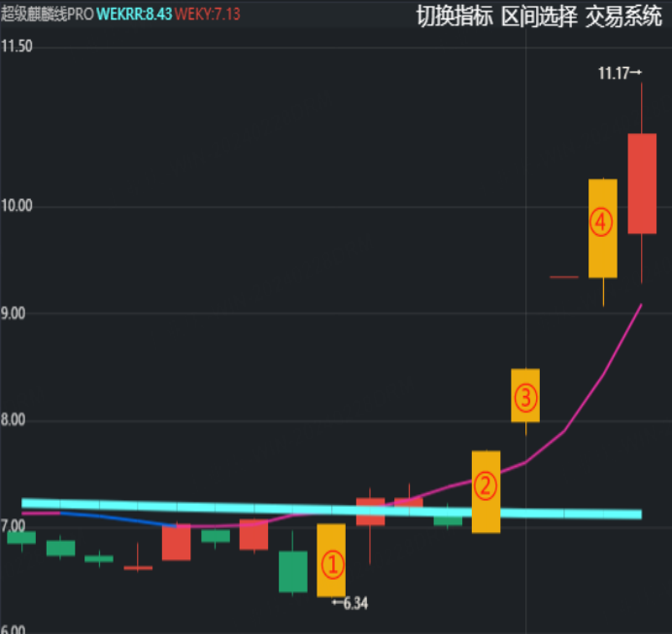Select the tall red candlestick below 11.17
672x634 pixels.
click(x=642, y=184)
